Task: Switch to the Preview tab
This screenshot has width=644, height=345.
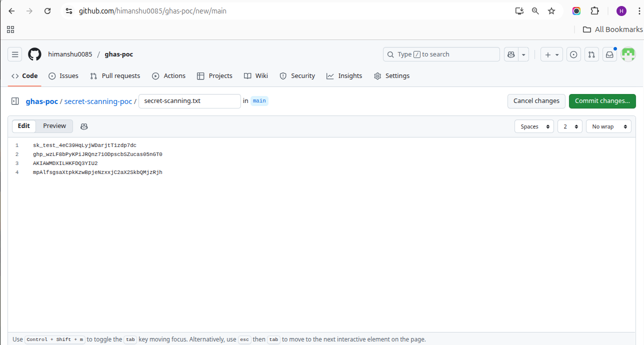Action: tap(54, 125)
